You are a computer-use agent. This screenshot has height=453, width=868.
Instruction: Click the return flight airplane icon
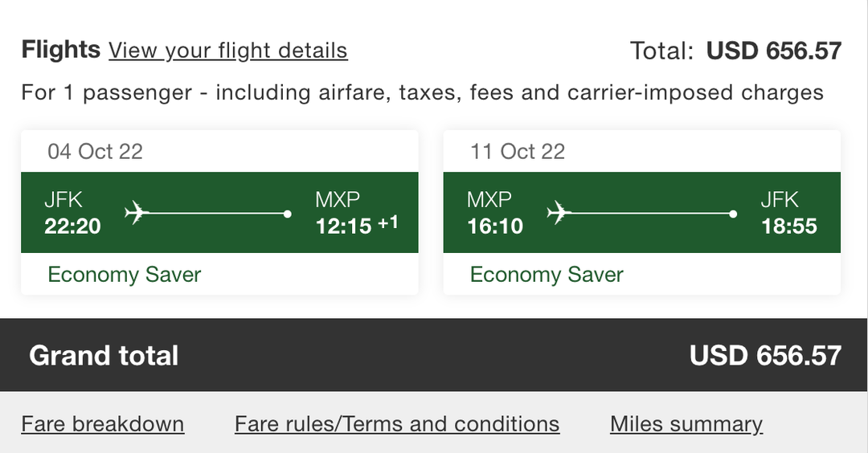(559, 213)
